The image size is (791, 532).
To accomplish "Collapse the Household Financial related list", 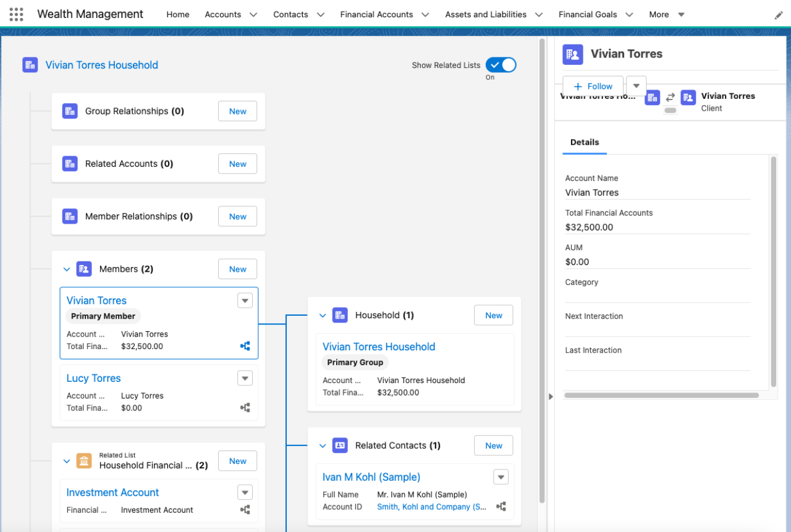I will (x=67, y=462).
